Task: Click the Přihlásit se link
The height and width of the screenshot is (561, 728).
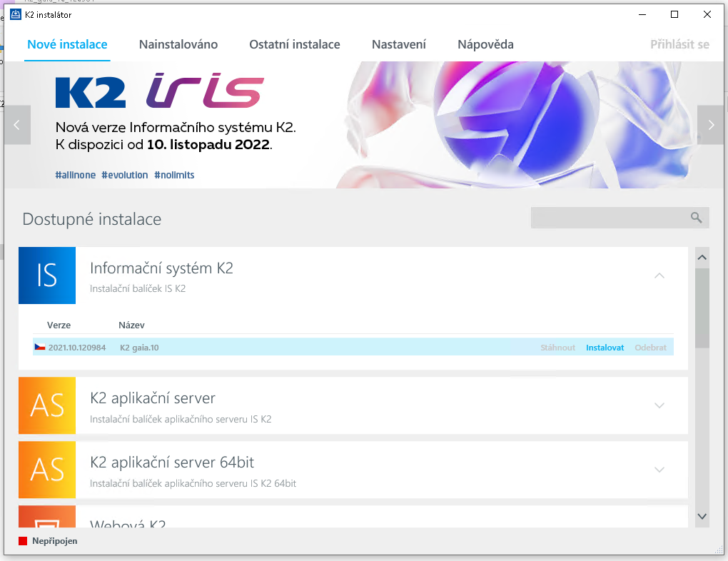Action: pyautogui.click(x=679, y=44)
